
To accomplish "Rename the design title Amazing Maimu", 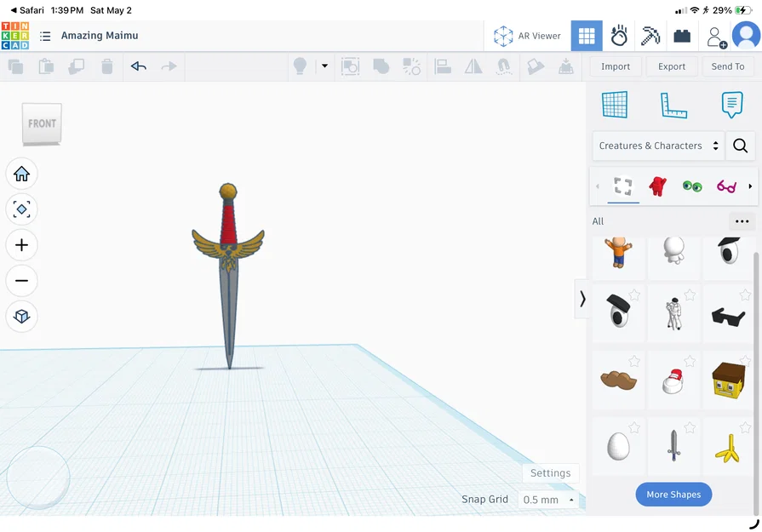I will pyautogui.click(x=100, y=36).
